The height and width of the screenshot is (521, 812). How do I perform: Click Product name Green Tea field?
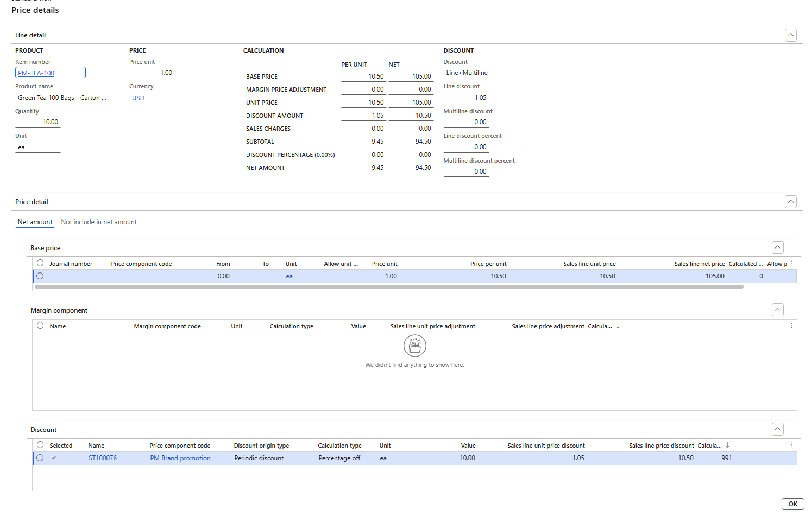point(62,98)
